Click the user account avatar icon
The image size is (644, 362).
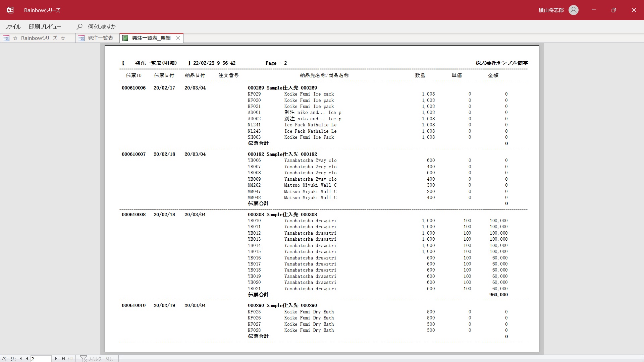(574, 10)
